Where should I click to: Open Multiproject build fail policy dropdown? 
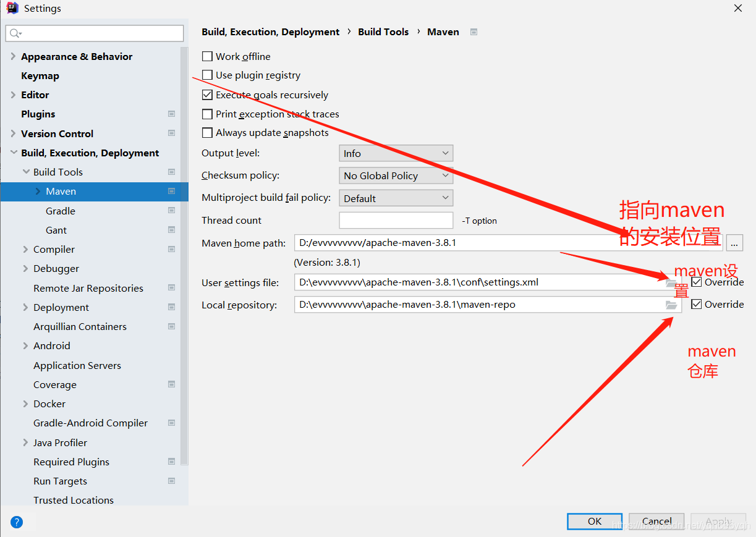396,198
